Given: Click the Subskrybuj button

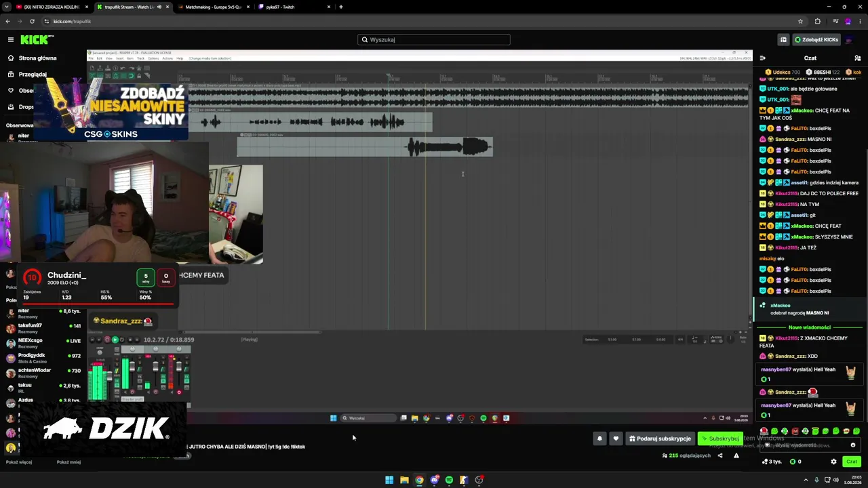Looking at the screenshot, I should (720, 439).
